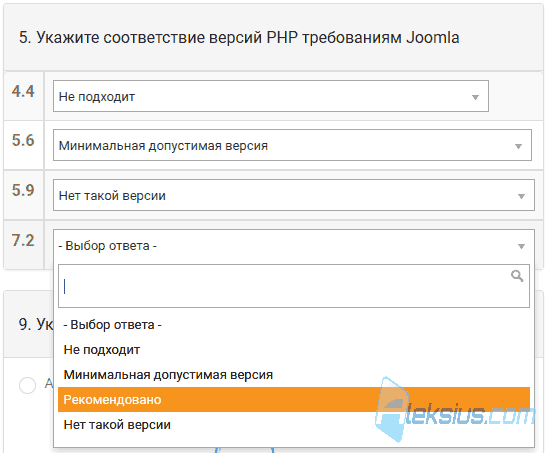Open the dropdown for PHP version 5.6
Image resolution: width=548 pixels, height=453 pixels.
(x=292, y=145)
